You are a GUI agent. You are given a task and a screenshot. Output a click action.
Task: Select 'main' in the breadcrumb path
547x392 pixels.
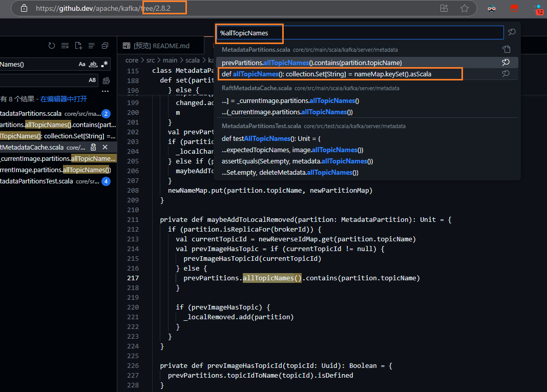click(170, 60)
